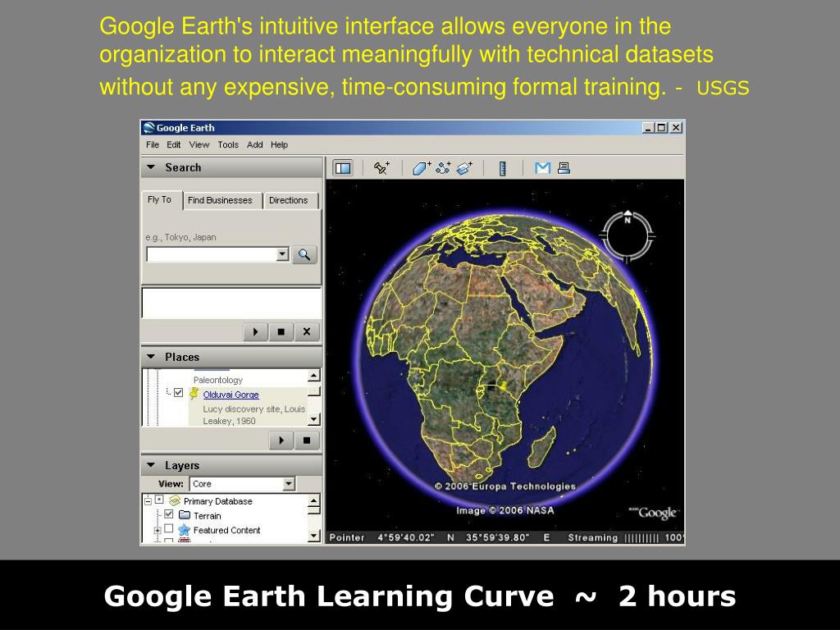Enable the Featured Content layer checkbox
The image size is (840, 630).
pyautogui.click(x=169, y=529)
